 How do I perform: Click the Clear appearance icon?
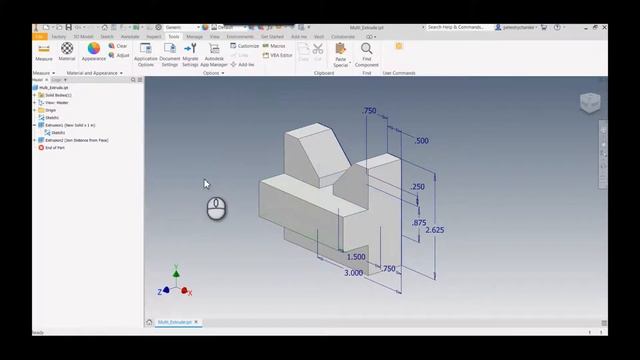111,46
